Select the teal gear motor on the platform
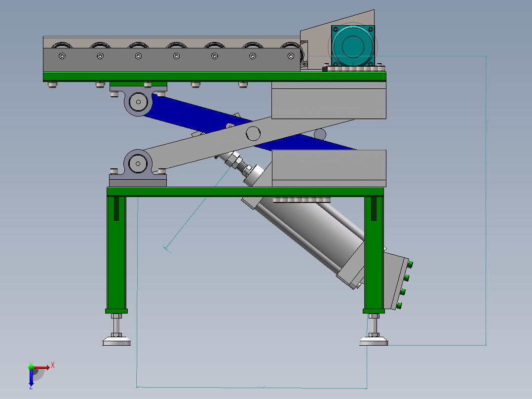This screenshot has width=532, height=399. pos(353,46)
